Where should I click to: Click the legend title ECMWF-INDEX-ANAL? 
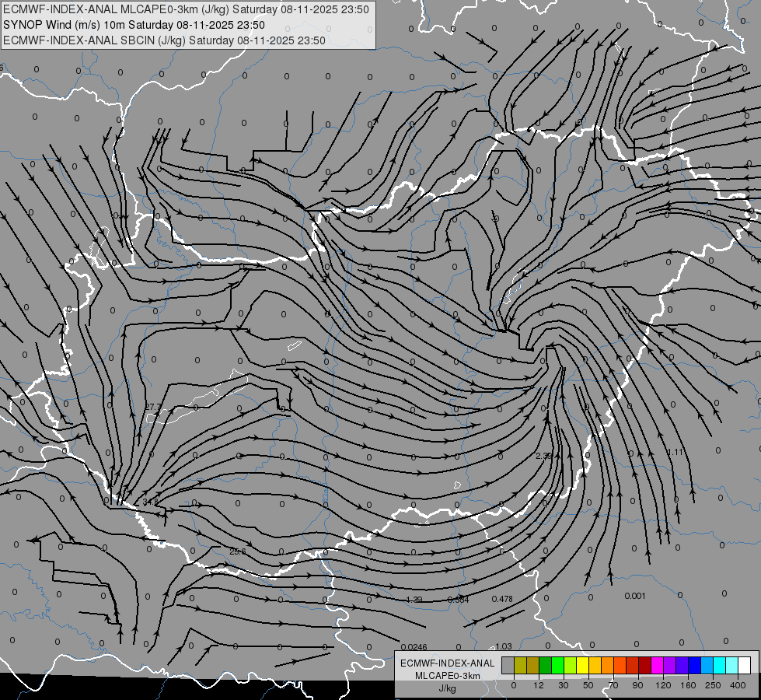point(447,663)
